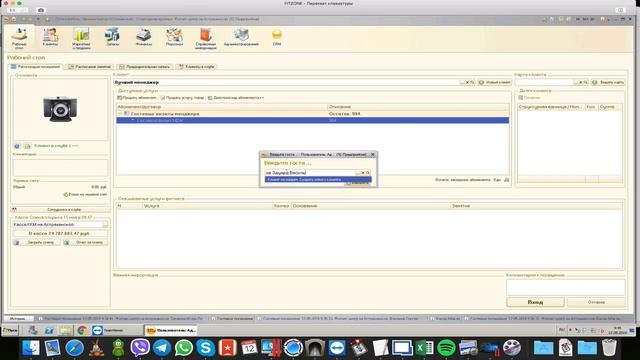The height and width of the screenshot is (360, 640).
Task: Choose the blue suggestion row below the guest field
Action: [318, 180]
